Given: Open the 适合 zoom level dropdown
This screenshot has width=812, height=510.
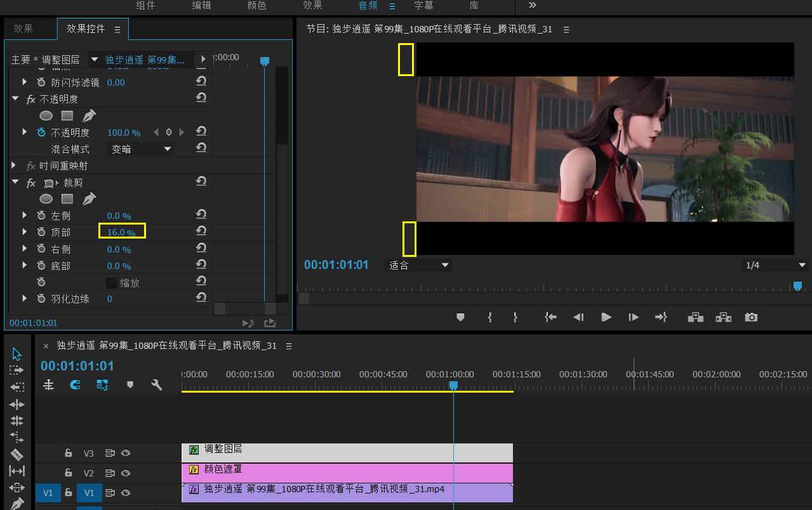Looking at the screenshot, I should [419, 265].
